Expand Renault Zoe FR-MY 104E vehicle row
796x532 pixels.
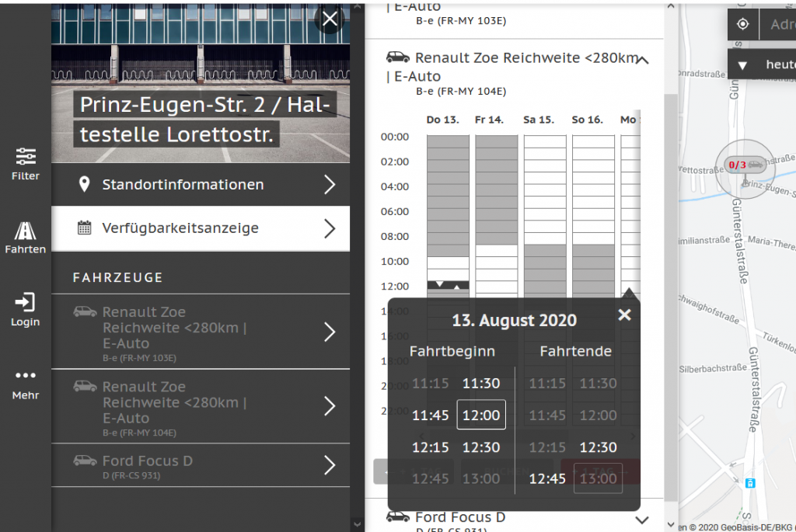330,406
